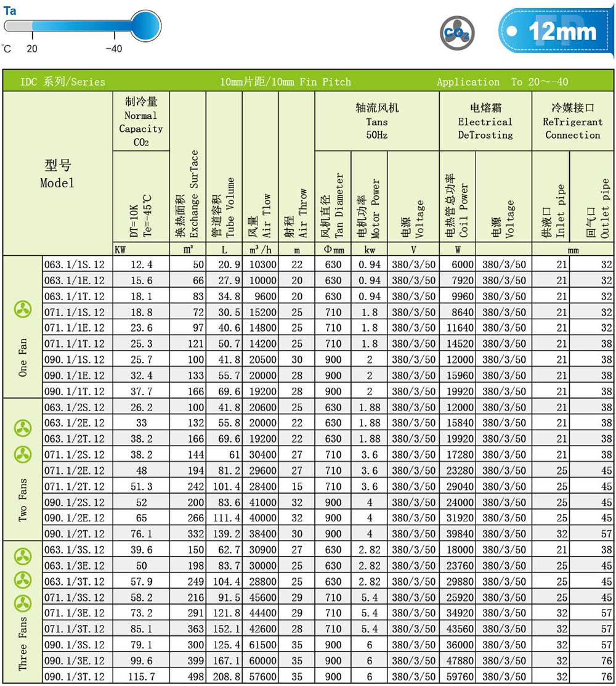Select model '063.1/1S.12'
The image size is (616, 686).
[75, 264]
